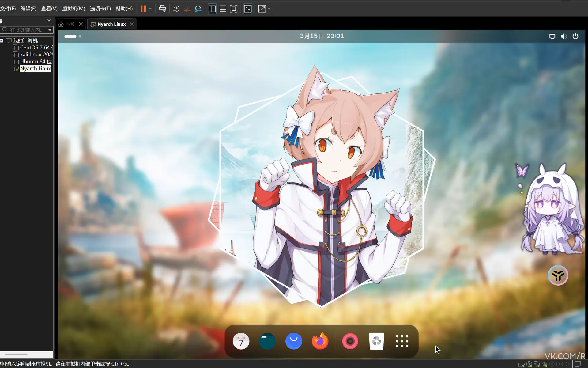Image resolution: width=588 pixels, height=368 pixels.
Task: Close the Nyarch Linux tab
Action: 132,24
